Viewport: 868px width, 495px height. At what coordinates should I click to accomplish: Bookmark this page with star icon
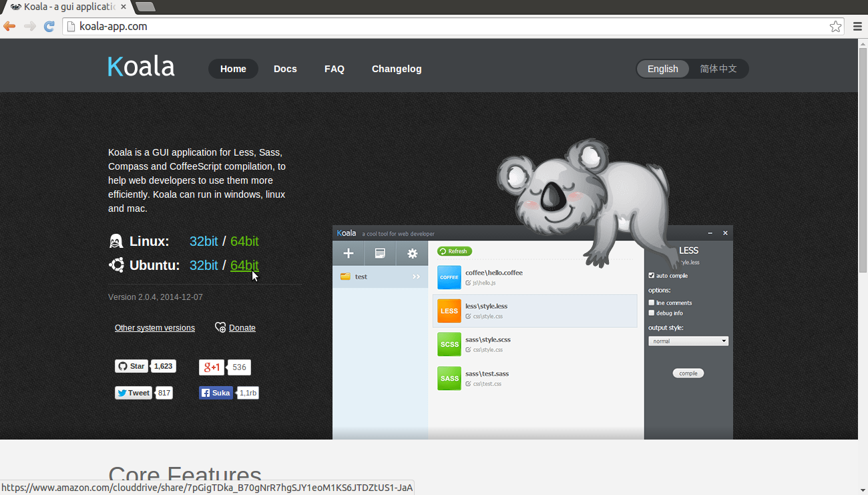click(835, 27)
